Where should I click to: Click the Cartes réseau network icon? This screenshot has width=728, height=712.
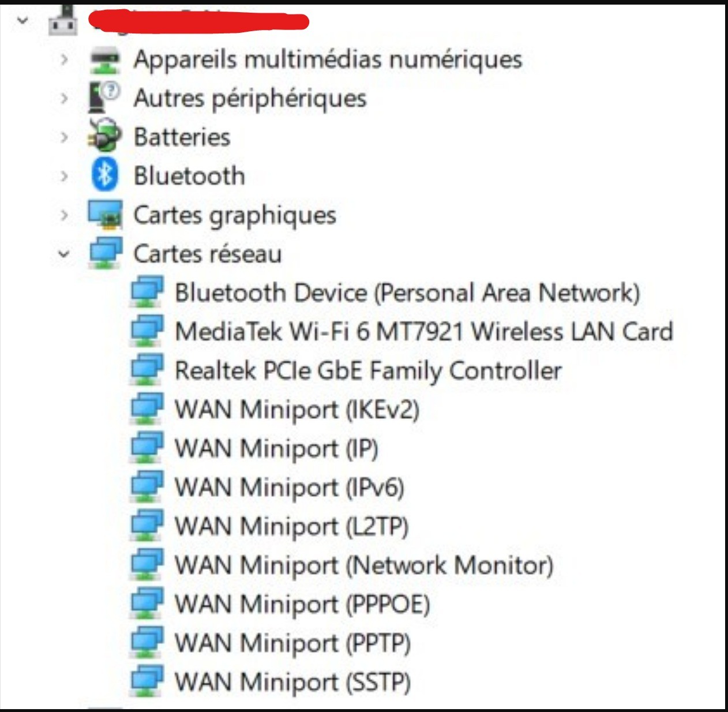point(106,253)
